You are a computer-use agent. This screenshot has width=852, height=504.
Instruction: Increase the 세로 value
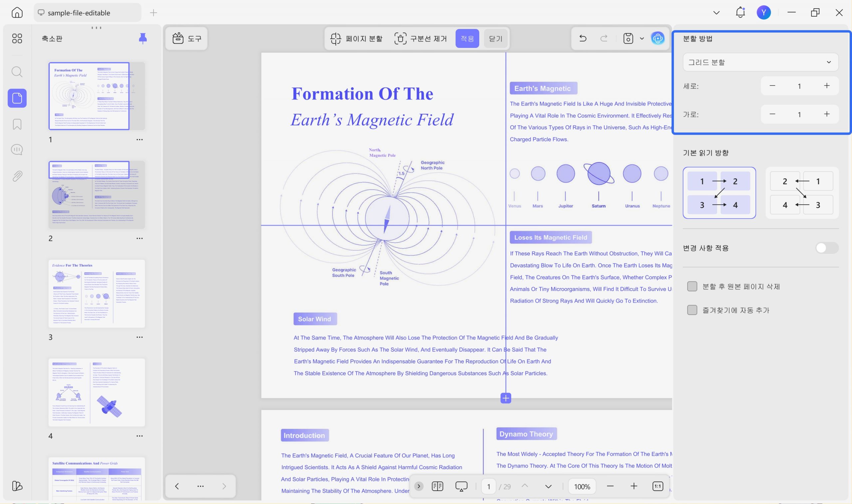coord(826,86)
